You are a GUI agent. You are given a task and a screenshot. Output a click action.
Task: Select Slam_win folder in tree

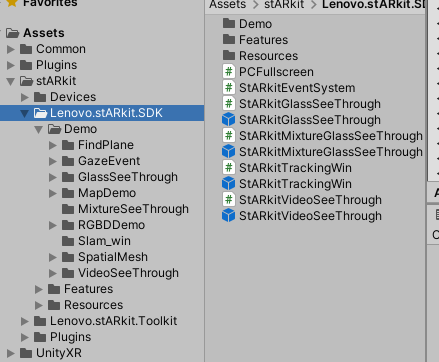tap(96, 241)
